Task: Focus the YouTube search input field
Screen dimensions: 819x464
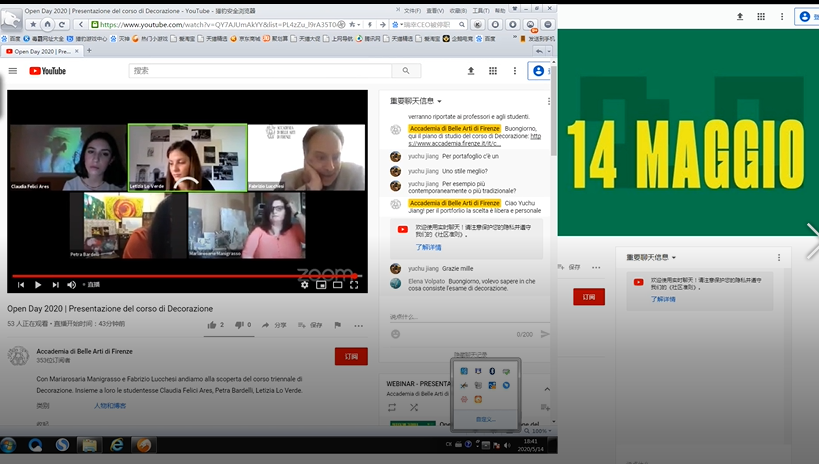Action: (260, 71)
